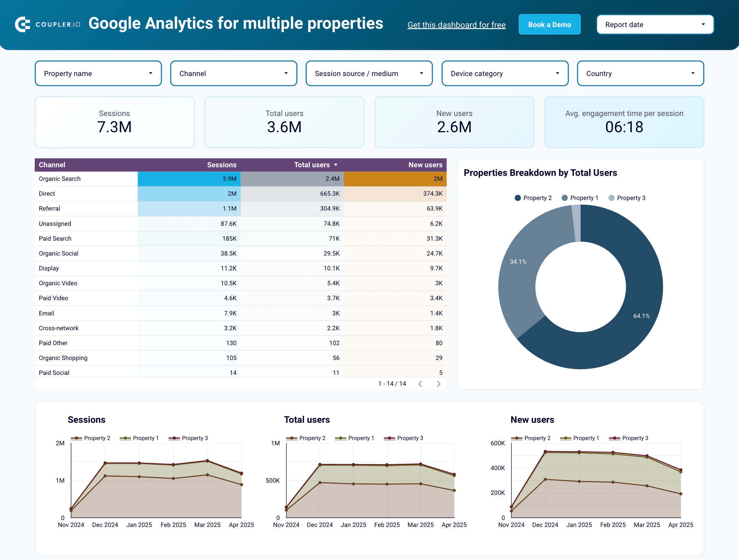The height and width of the screenshot is (560, 739).
Task: Toggle Property 1 in Sessions chart legend
Action: point(139,438)
